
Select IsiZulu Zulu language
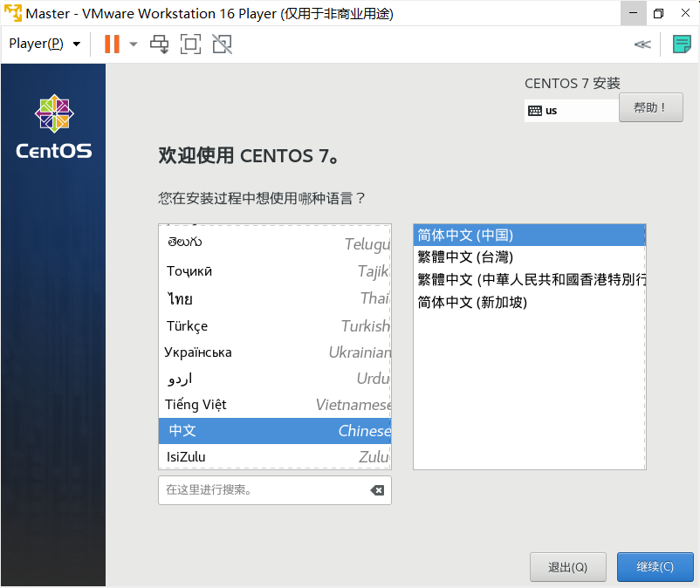(275, 457)
